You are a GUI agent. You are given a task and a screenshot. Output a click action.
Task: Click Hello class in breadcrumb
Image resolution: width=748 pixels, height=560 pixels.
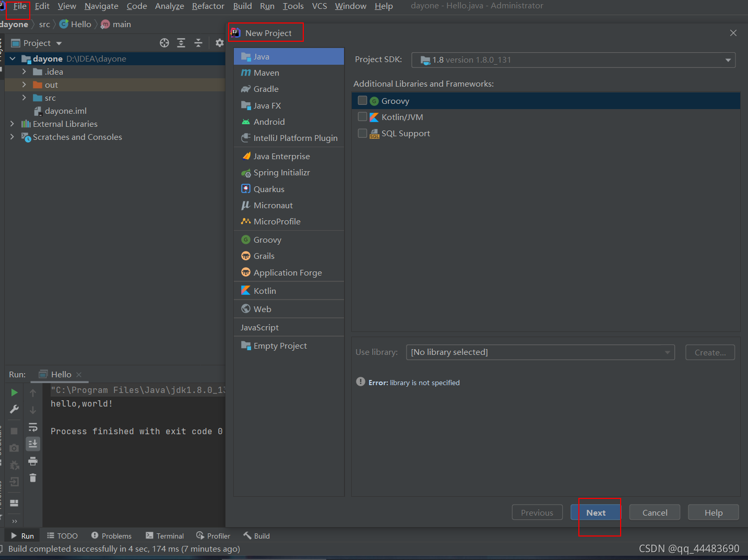tap(76, 24)
